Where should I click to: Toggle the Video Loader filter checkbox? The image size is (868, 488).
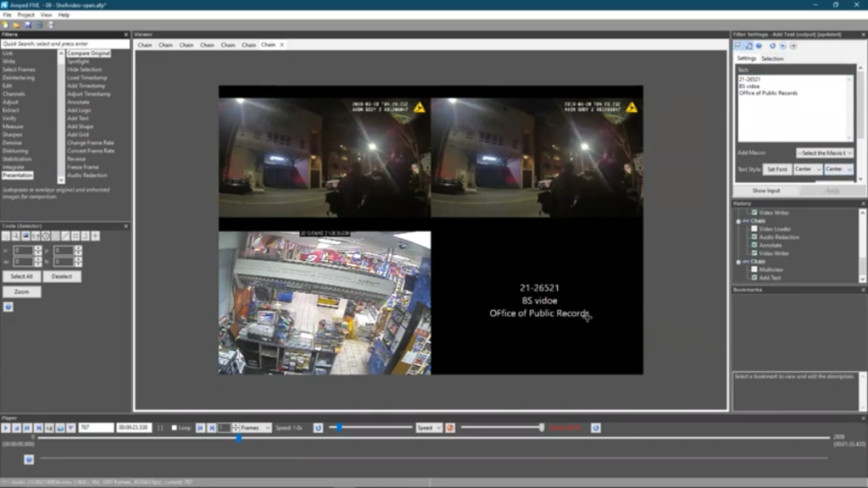tap(754, 229)
